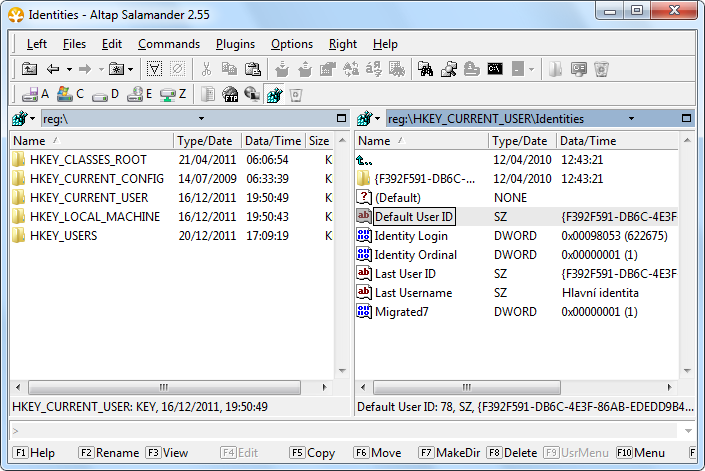Open the Plugins menu
This screenshot has width=705, height=471.
235,44
